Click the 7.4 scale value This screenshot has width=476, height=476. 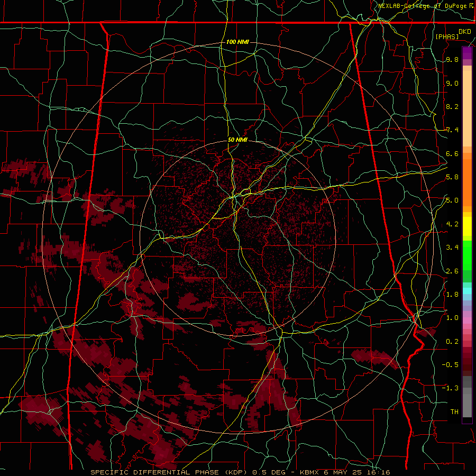[452, 130]
